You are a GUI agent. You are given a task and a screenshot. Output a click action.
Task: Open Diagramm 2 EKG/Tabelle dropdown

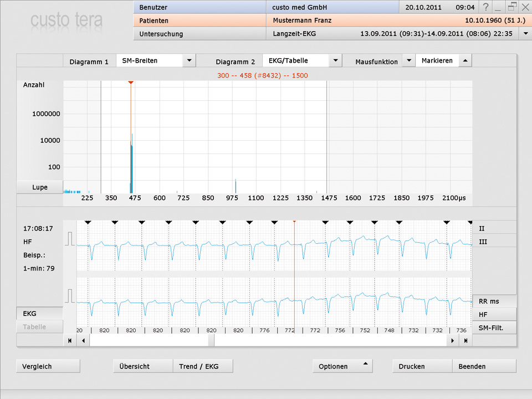[335, 60]
